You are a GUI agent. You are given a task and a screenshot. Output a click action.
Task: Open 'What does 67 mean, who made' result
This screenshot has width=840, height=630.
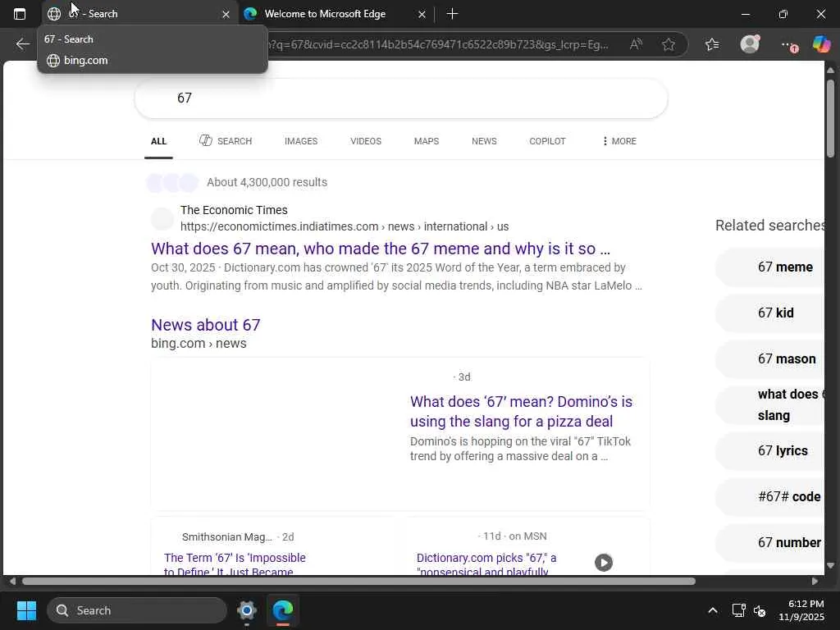pos(381,249)
